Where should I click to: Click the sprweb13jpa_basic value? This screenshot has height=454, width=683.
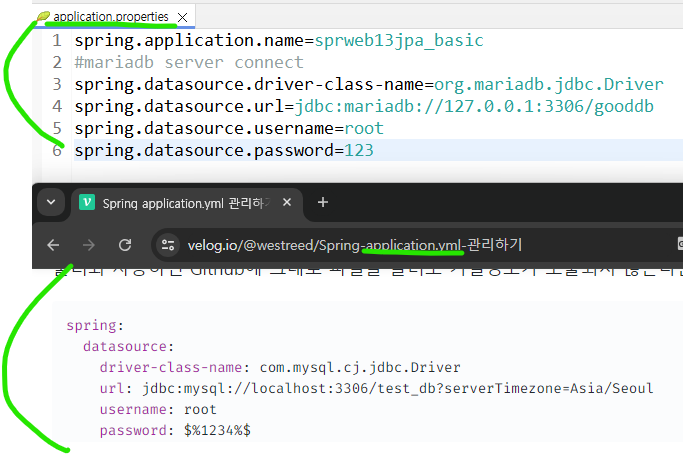399,41
